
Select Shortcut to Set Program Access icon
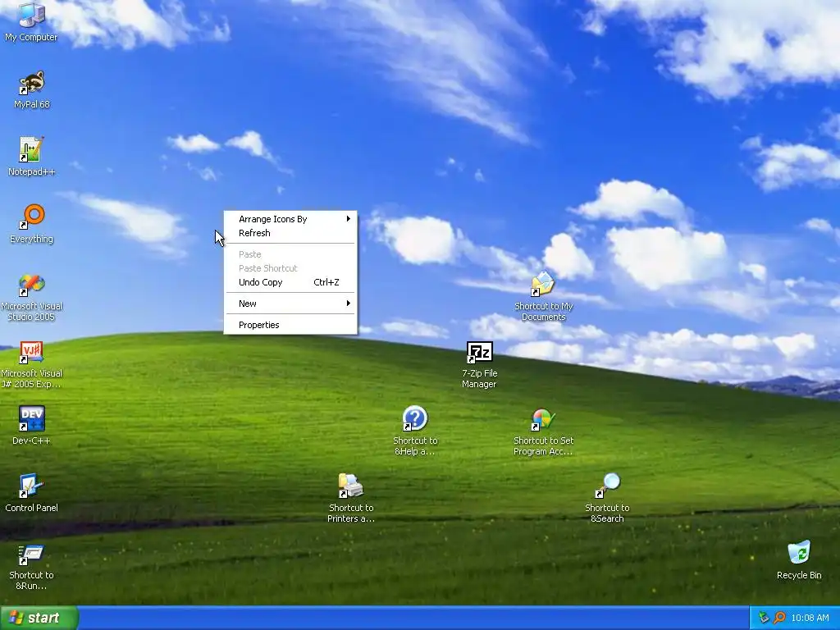543,431
